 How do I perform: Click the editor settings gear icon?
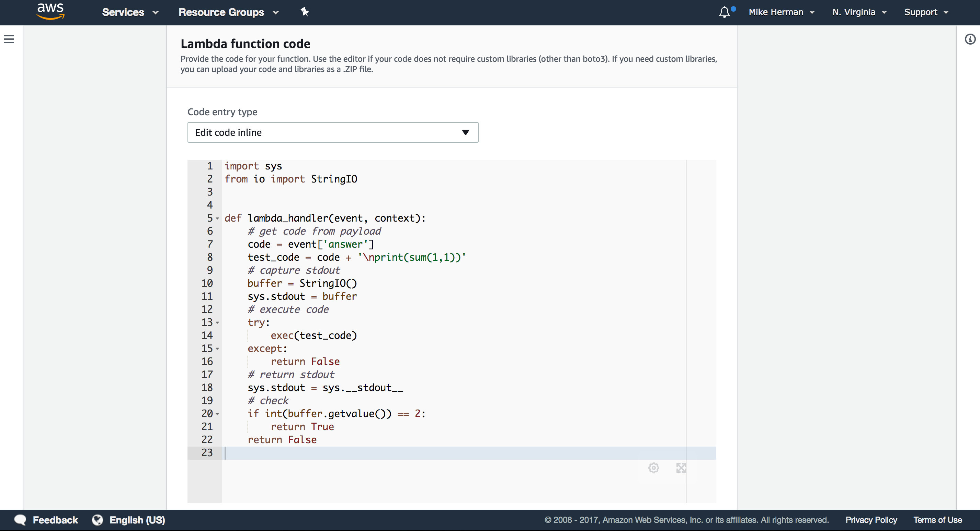click(x=654, y=468)
